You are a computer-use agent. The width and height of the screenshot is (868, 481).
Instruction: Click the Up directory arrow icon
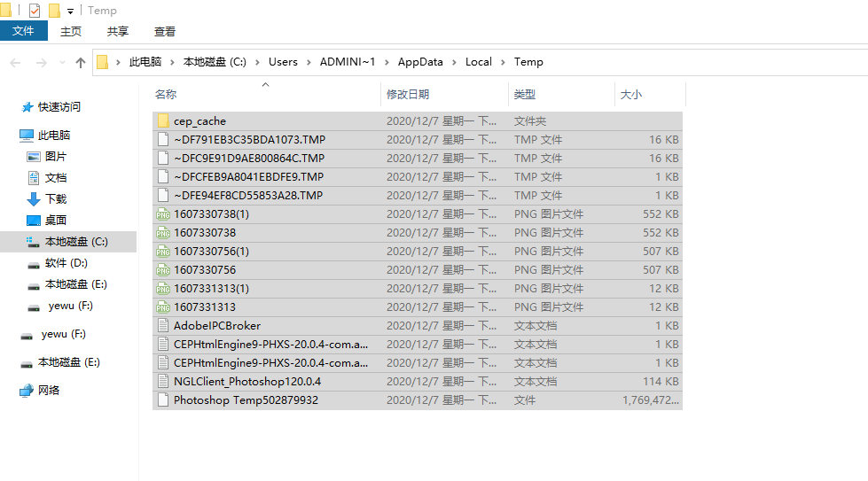(x=81, y=62)
